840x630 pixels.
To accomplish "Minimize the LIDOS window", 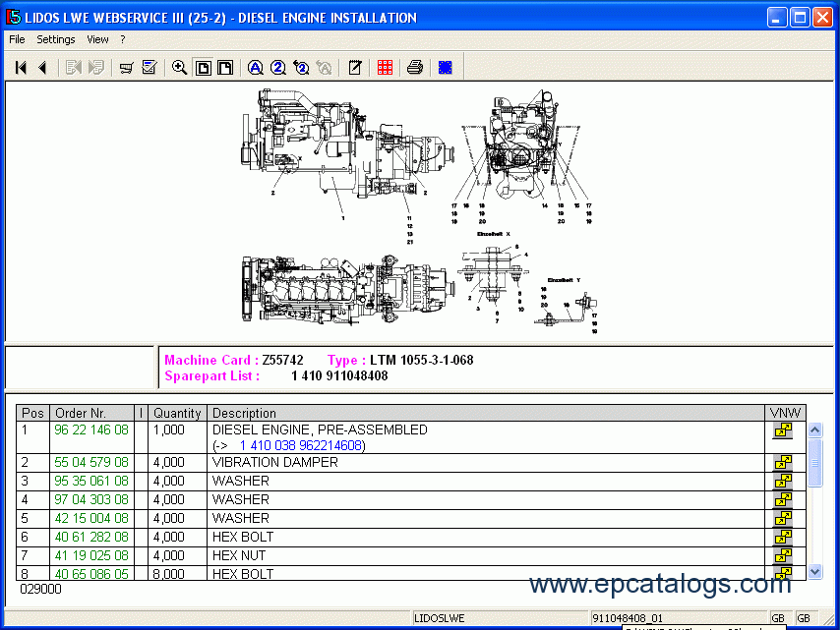I will tap(777, 18).
